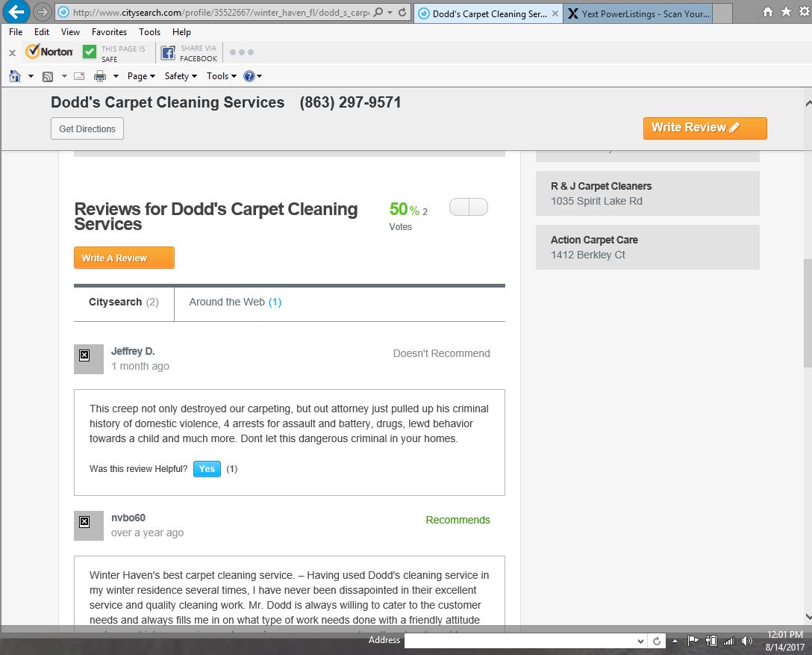Expand the address bar autocomplete dropdown arrow
Screen dimensions: 812x655
click(x=390, y=13)
